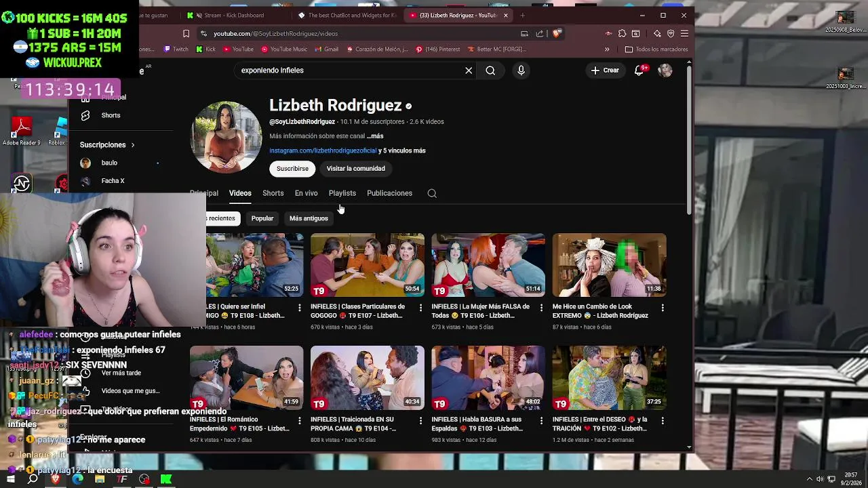Open the Habla BASURA a sus Espaldas thumbnail

click(488, 378)
